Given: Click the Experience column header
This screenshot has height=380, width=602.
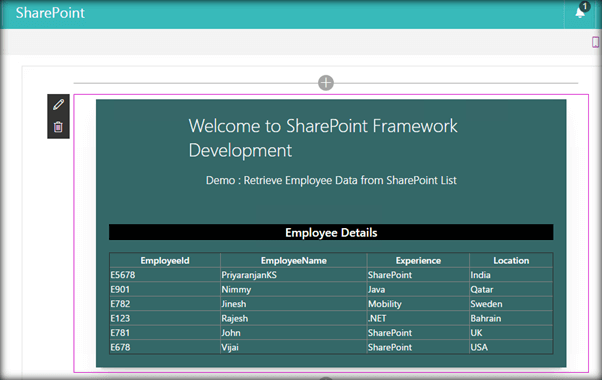Looking at the screenshot, I should tap(418, 261).
